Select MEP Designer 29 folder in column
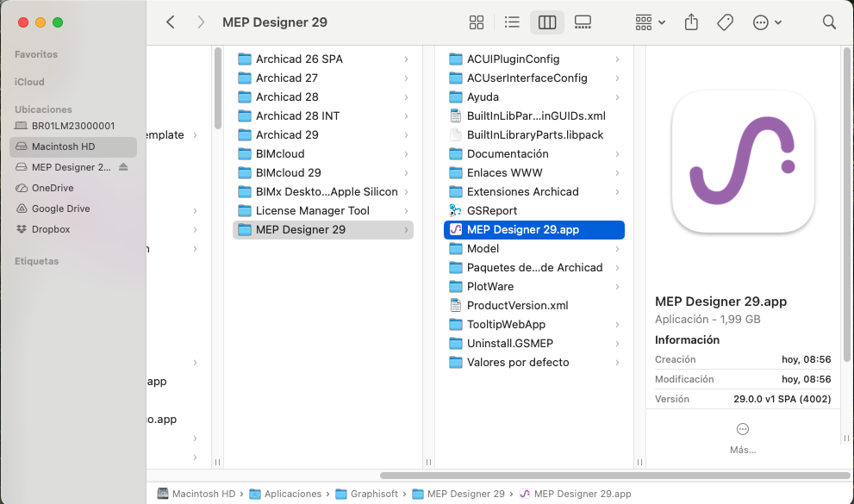Viewport: 854px width, 504px height. tap(323, 230)
